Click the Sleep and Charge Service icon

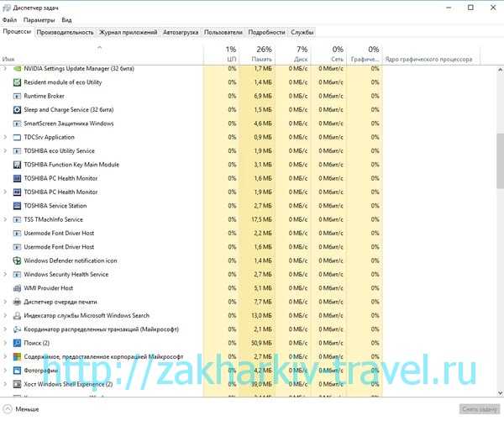tap(17, 110)
